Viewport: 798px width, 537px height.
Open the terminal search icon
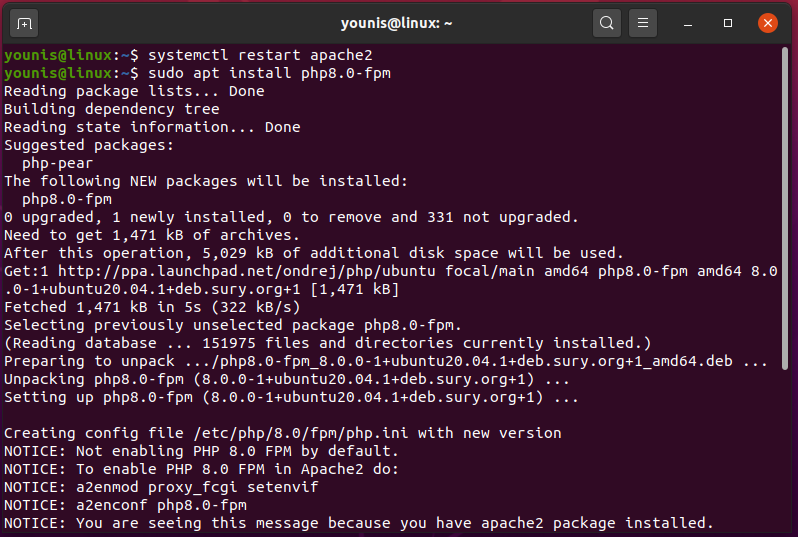click(x=606, y=22)
